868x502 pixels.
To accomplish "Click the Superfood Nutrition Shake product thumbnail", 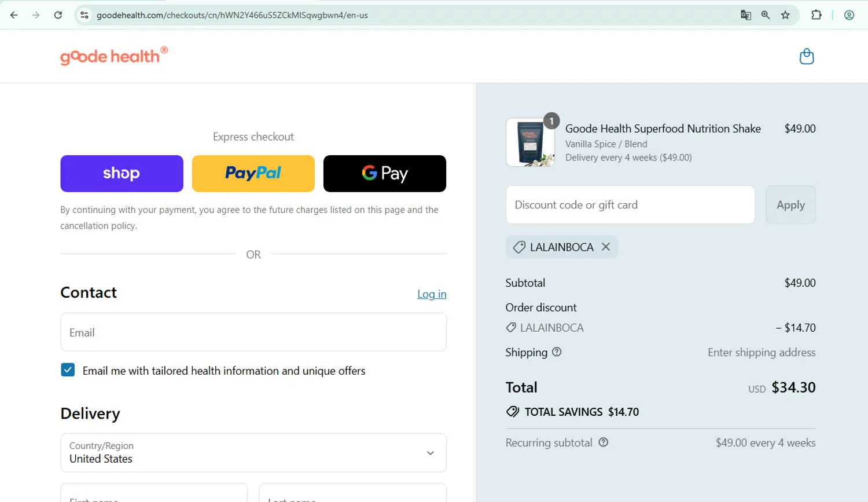I will (530, 142).
